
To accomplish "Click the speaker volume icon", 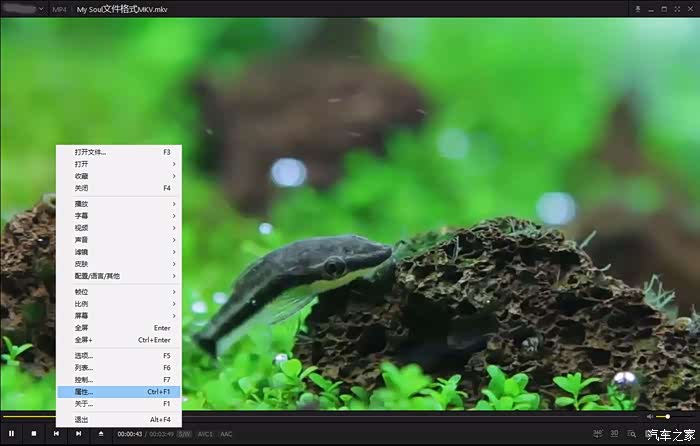I will click(649, 416).
